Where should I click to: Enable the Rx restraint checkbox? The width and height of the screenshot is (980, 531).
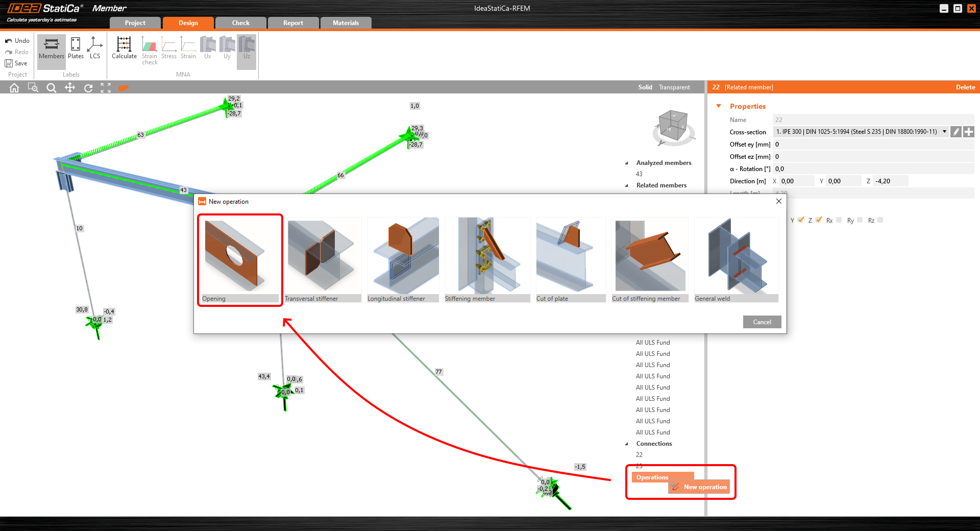coord(839,220)
